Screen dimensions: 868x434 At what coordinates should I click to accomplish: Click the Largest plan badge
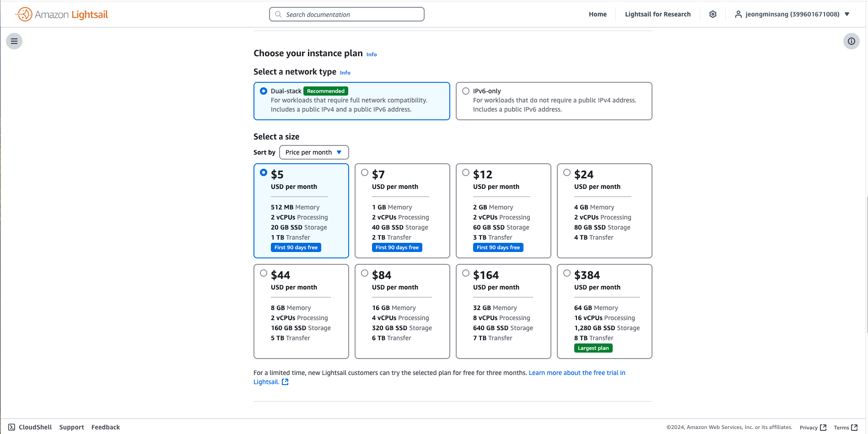pyautogui.click(x=593, y=348)
